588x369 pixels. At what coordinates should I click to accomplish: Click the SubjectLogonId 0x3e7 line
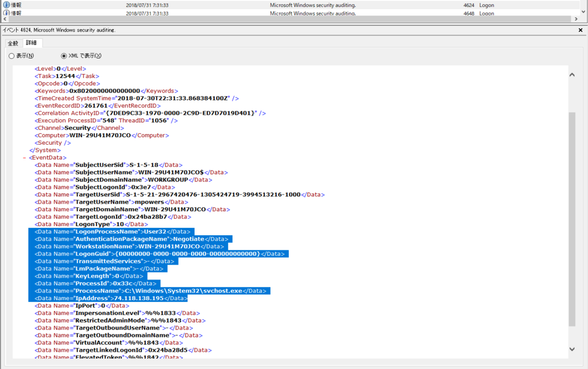point(105,187)
